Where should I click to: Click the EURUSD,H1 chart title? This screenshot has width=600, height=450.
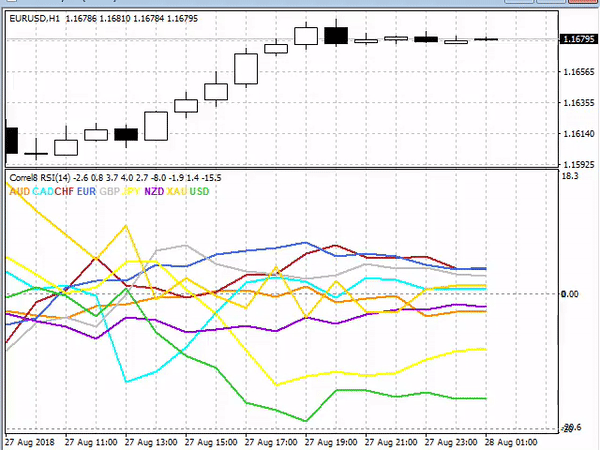pyautogui.click(x=34, y=14)
